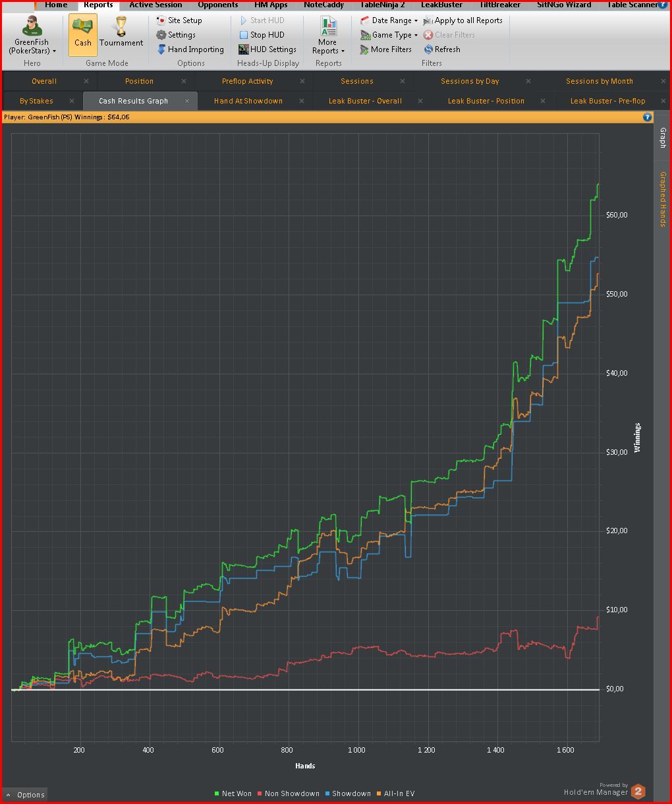Open the Graph side panel tab
Image resolution: width=672 pixels, height=804 pixels.
pos(663,138)
